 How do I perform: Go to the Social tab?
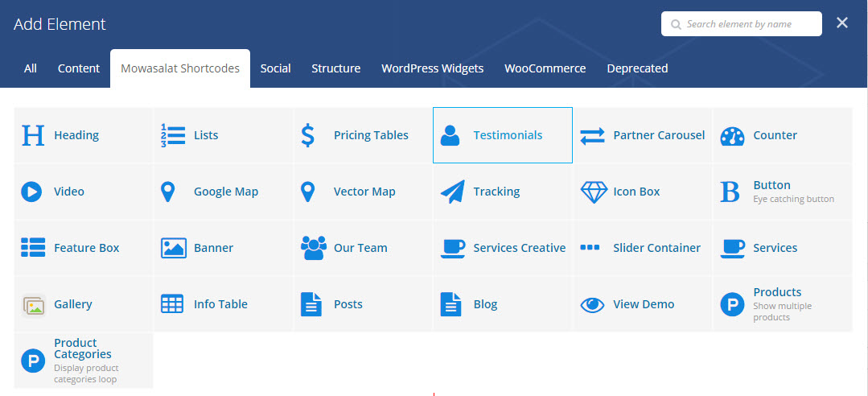coord(275,68)
